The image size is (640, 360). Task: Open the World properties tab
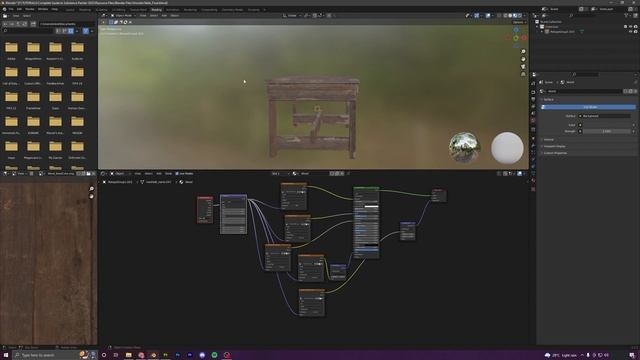click(533, 121)
